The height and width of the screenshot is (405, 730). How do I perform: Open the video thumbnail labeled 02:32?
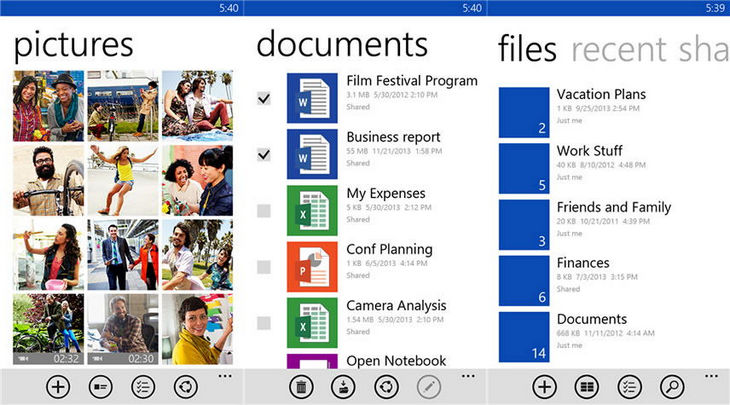coord(48,329)
